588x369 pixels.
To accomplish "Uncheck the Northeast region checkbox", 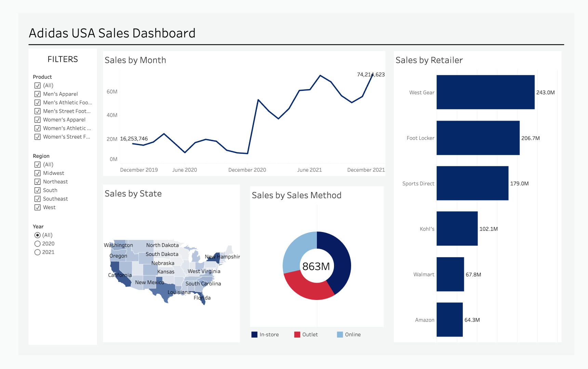I will 38,181.
